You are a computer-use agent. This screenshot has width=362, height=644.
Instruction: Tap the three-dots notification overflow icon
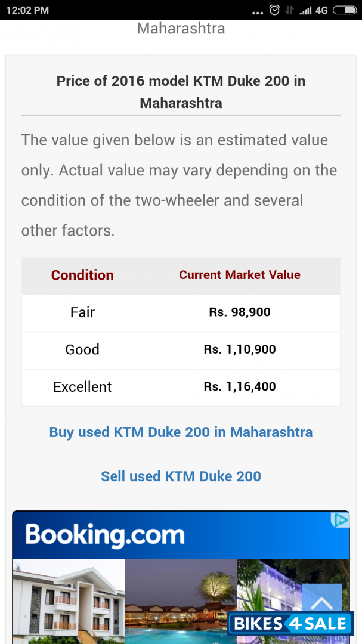click(x=258, y=11)
